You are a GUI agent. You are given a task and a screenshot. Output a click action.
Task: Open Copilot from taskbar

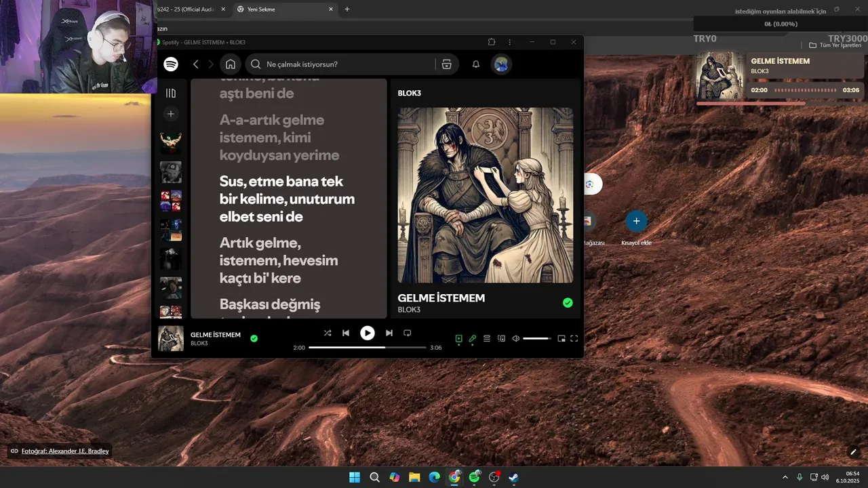coord(395,477)
